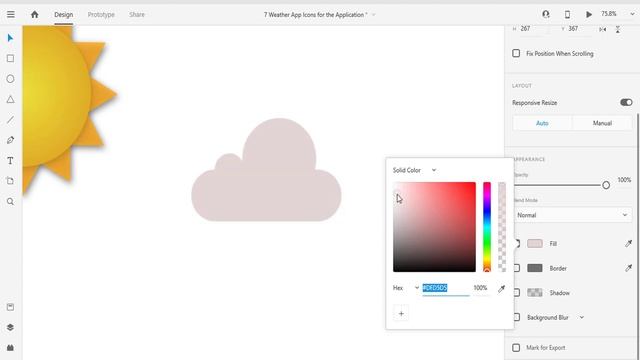Click the hue spectrum slider
The image size is (640, 360).
coord(487,227)
